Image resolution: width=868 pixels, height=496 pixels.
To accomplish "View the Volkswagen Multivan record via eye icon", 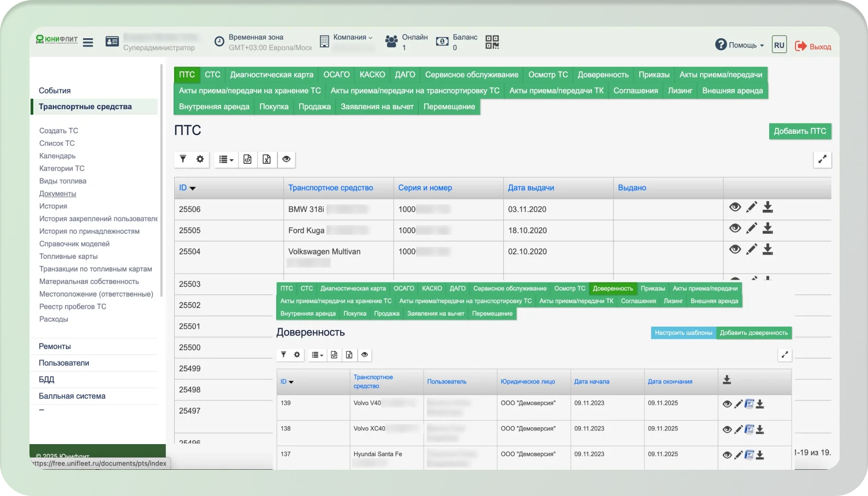I will [735, 250].
